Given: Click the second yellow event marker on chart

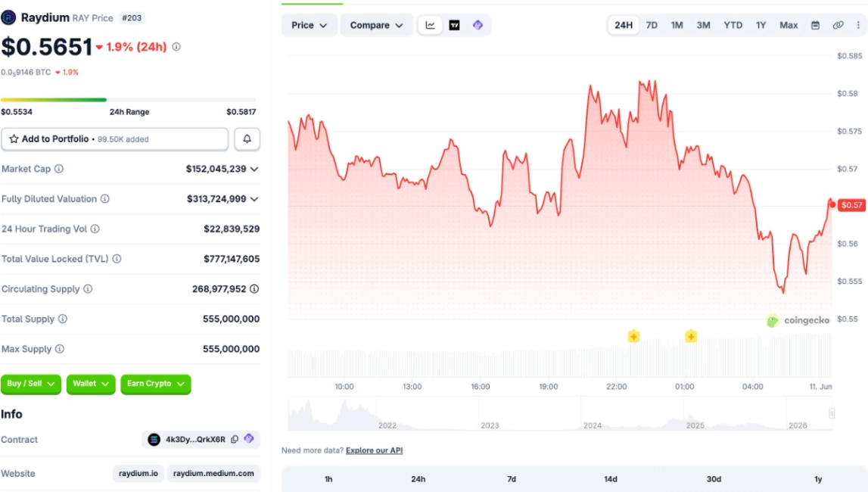Looking at the screenshot, I should tap(691, 336).
